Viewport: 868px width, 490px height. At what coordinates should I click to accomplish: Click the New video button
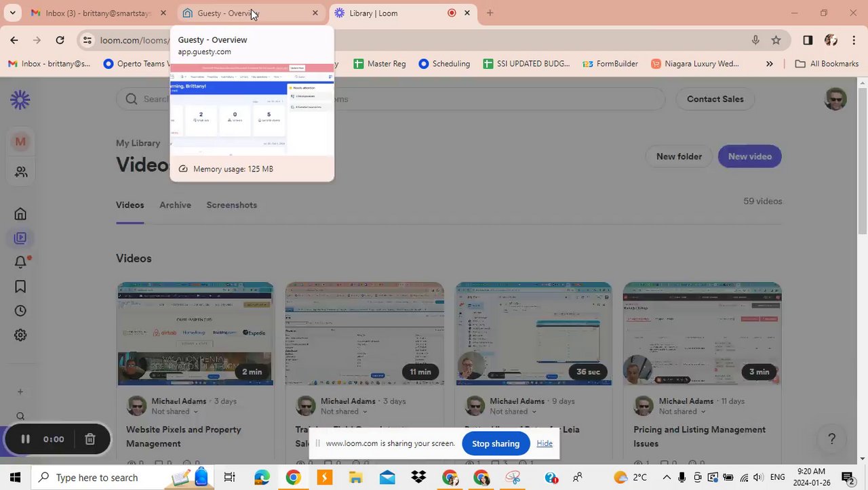(x=750, y=157)
